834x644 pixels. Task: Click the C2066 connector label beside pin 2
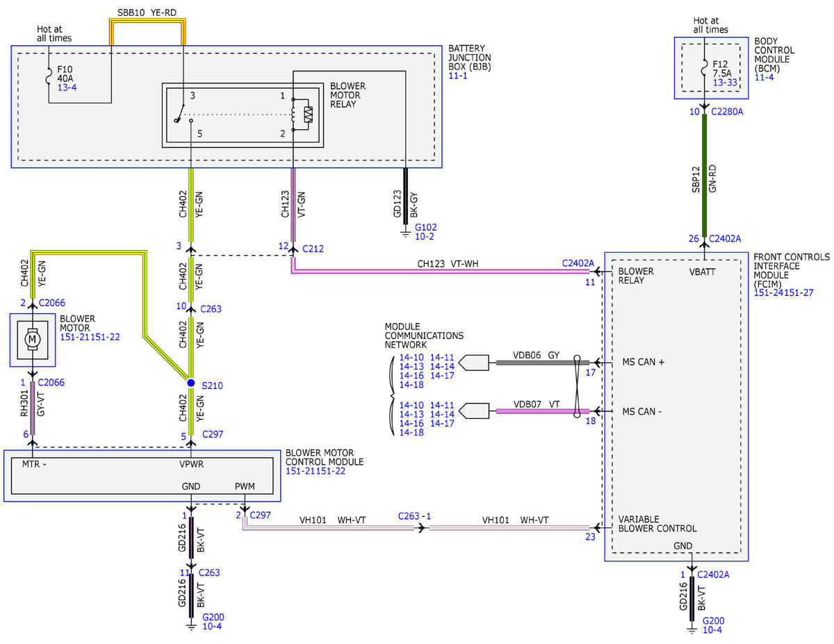point(51,304)
